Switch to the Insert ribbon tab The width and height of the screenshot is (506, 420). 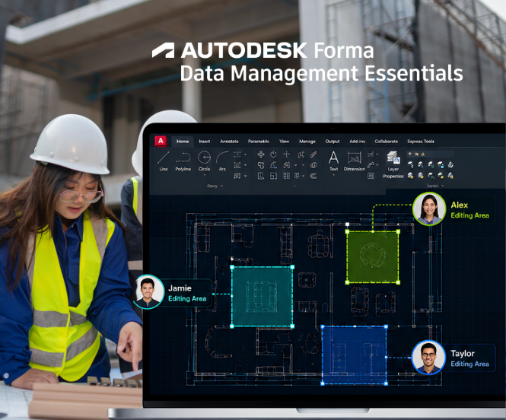pyautogui.click(x=204, y=142)
